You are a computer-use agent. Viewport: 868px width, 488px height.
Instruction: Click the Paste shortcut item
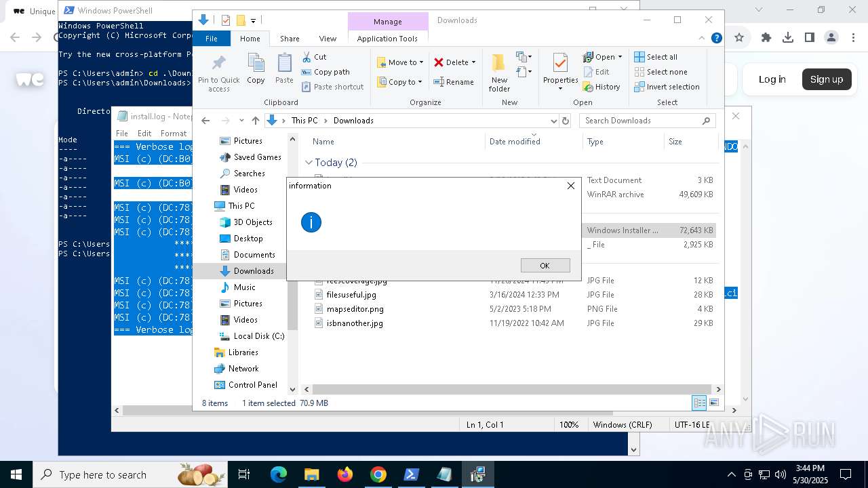(x=332, y=87)
